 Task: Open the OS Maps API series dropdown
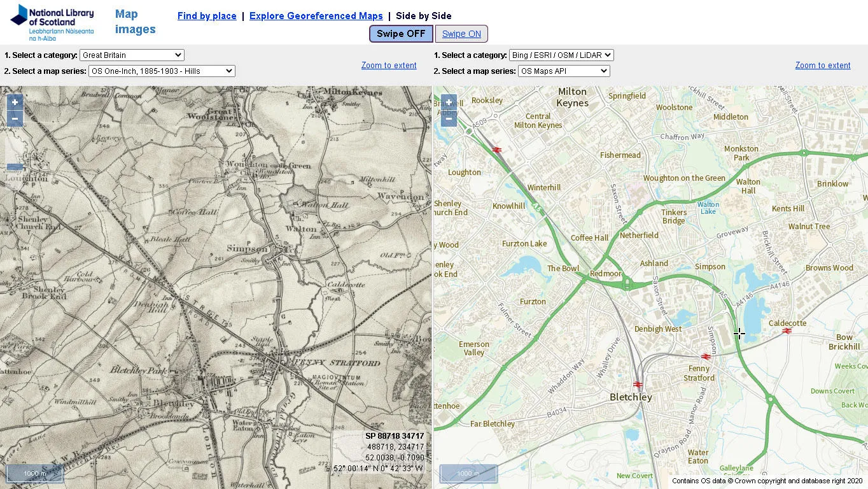(564, 71)
